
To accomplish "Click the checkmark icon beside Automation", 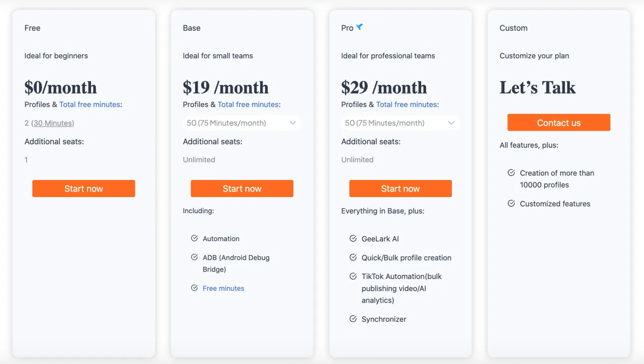I will click(194, 238).
